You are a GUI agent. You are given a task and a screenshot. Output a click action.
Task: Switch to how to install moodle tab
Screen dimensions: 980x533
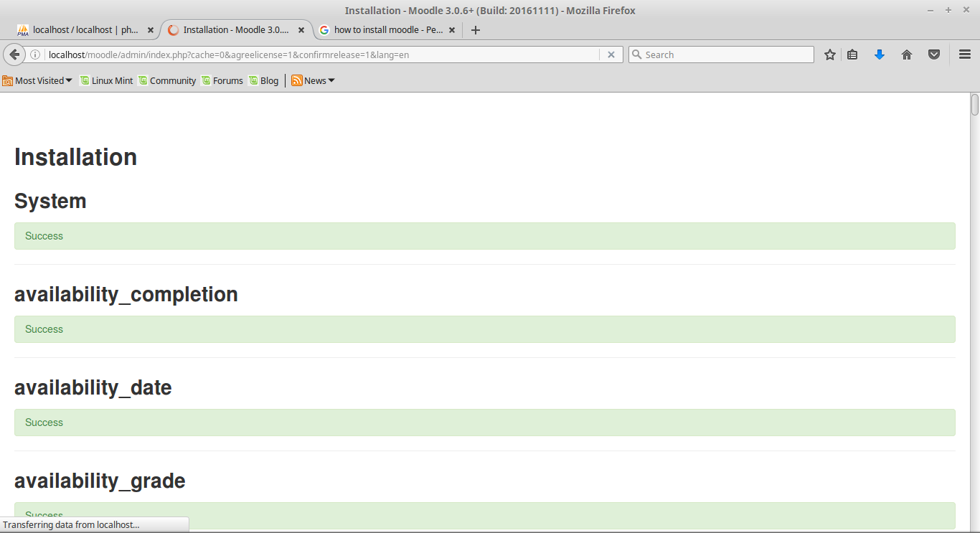[x=387, y=30]
